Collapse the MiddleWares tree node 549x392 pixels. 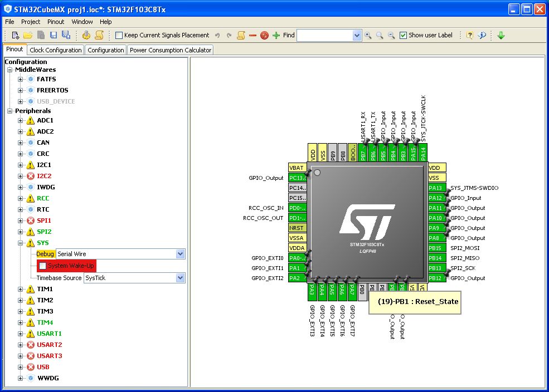tap(10, 70)
